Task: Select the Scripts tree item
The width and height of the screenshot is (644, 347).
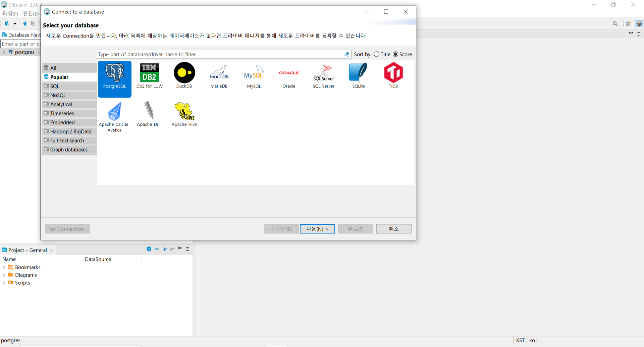Action: pos(22,283)
